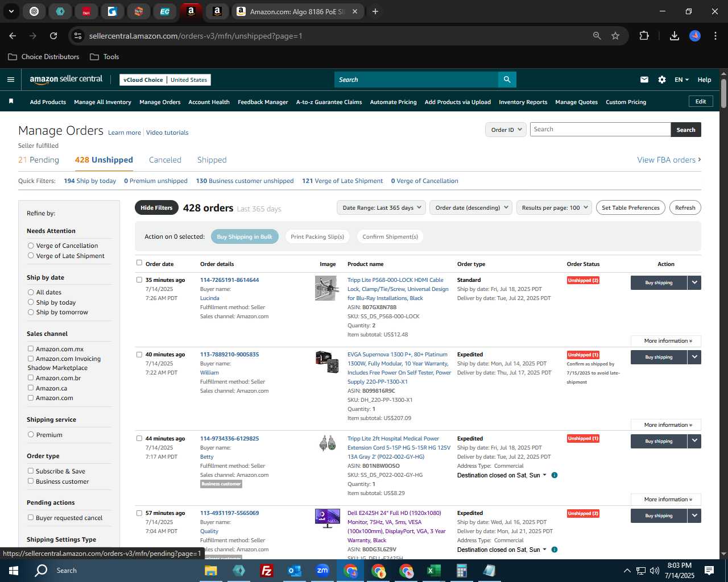Open the messages envelope icon
Viewport: 728px width, 582px height.
click(644, 80)
